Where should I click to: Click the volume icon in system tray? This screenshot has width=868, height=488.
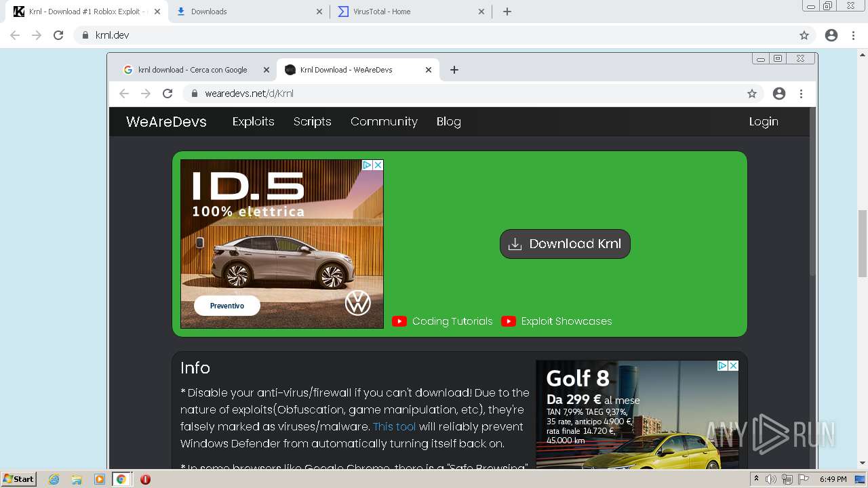pyautogui.click(x=771, y=479)
